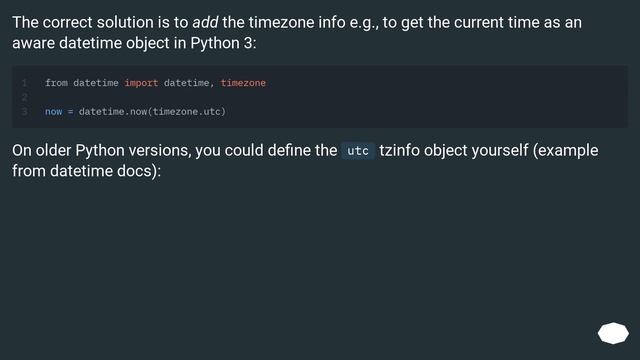The height and width of the screenshot is (360, 640).
Task: Click the empty right side of the code block
Action: tap(449, 97)
